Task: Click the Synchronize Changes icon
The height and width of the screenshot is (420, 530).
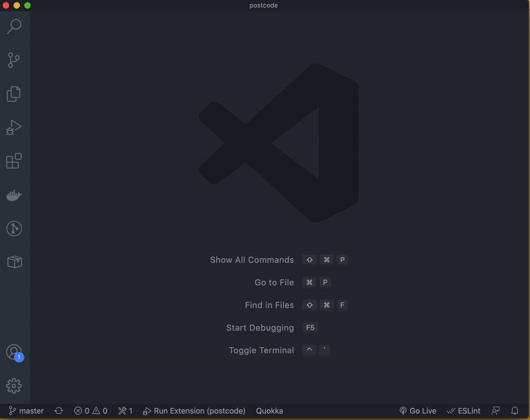Action: pyautogui.click(x=58, y=411)
